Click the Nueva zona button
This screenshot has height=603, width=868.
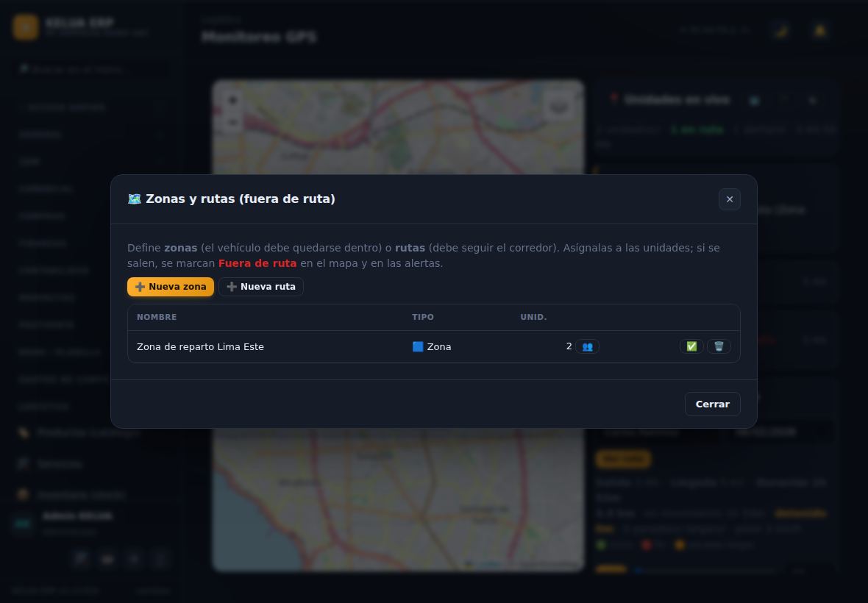tap(171, 287)
